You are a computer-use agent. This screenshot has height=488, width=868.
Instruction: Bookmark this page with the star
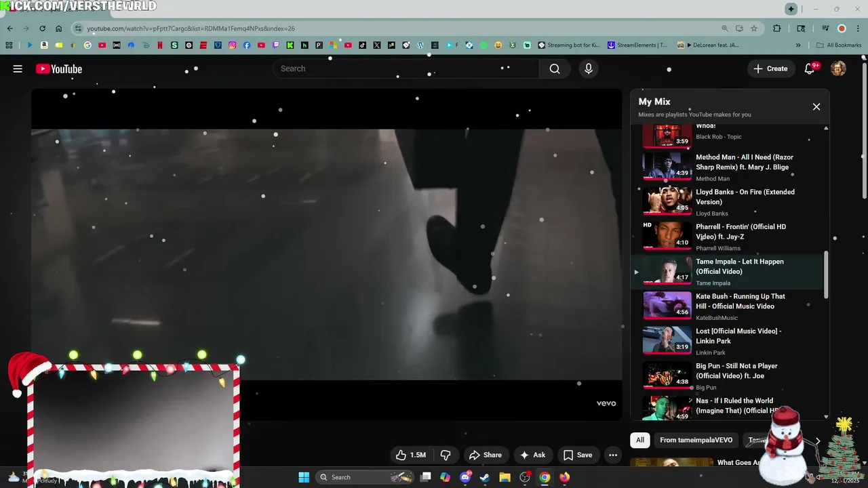(754, 28)
